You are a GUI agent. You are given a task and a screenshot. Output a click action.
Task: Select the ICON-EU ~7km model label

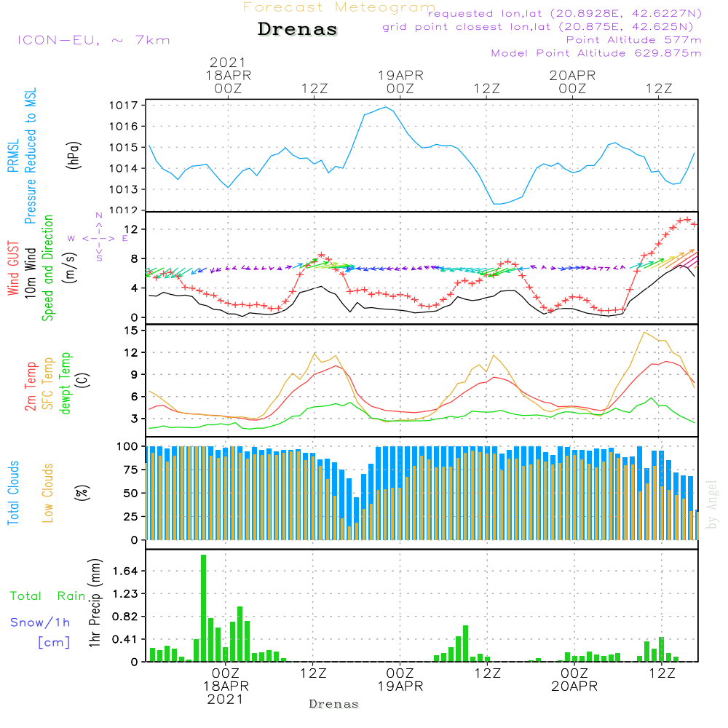(x=94, y=40)
